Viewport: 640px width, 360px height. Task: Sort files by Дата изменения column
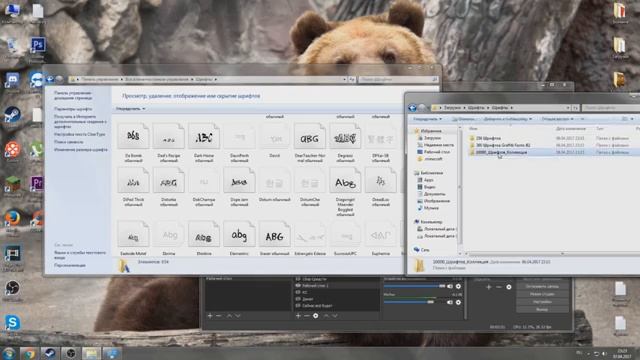click(571, 129)
